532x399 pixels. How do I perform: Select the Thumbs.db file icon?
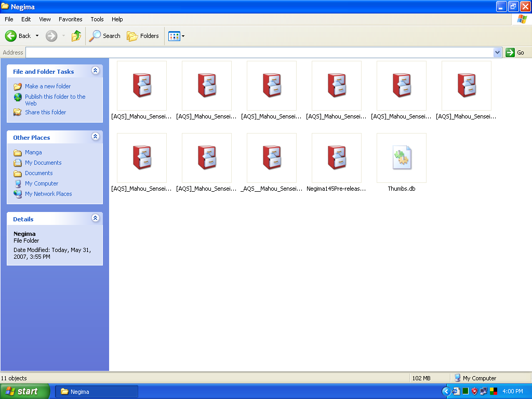(402, 158)
